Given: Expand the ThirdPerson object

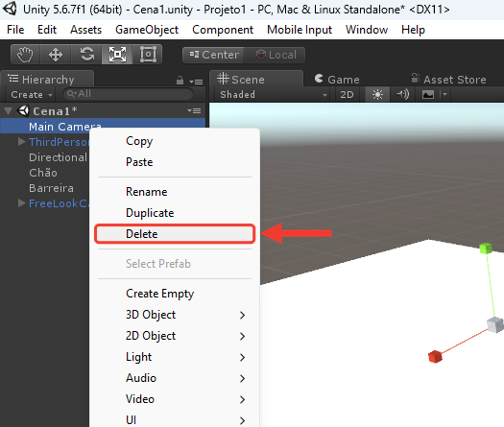Looking at the screenshot, I should pos(21,142).
